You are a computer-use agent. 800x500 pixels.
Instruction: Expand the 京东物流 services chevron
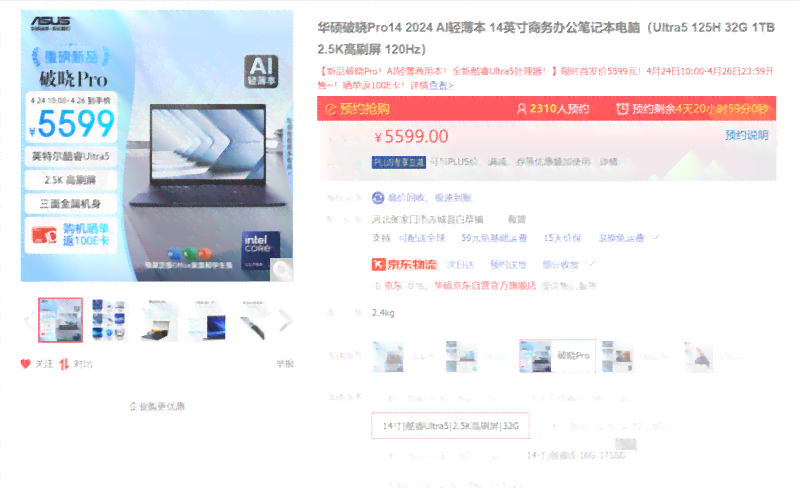click(592, 265)
